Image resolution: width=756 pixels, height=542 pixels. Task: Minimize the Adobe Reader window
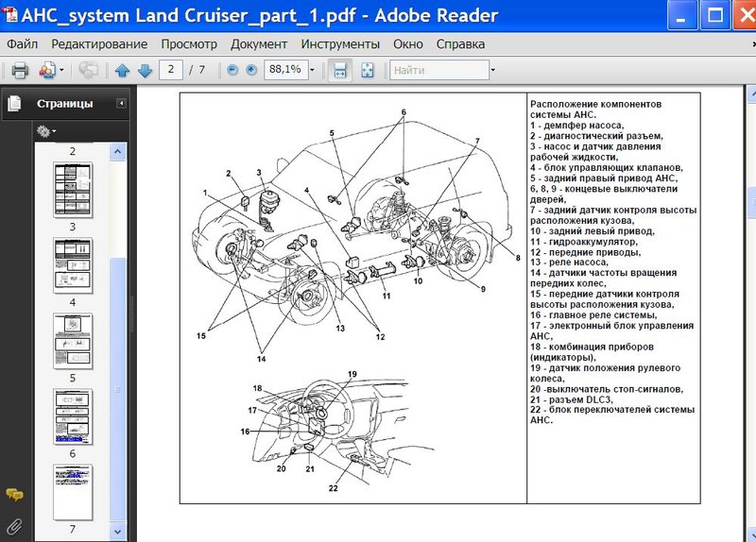point(680,15)
